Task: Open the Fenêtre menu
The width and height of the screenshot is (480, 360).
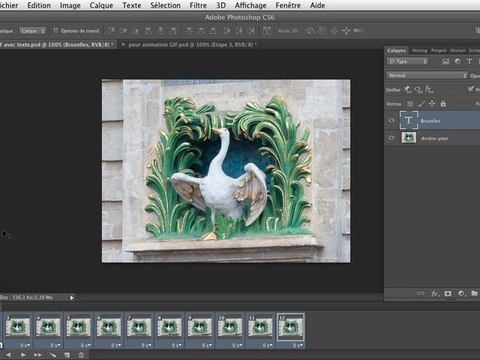Action: [288, 5]
